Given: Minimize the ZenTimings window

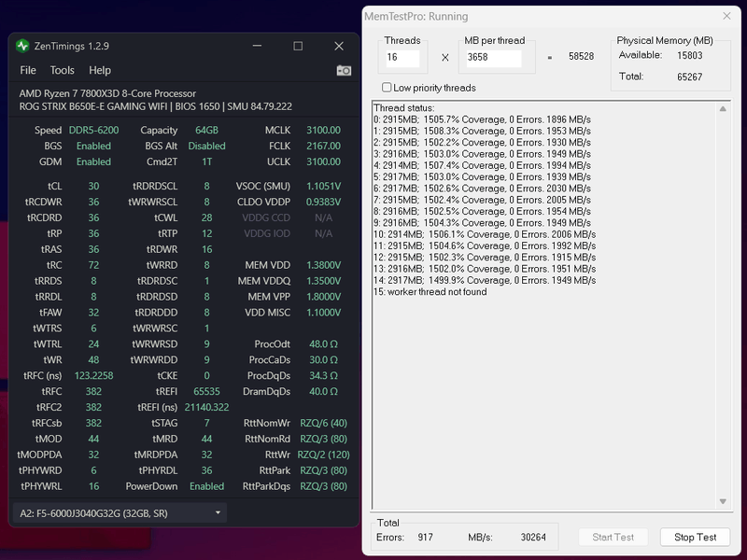Looking at the screenshot, I should pos(258,46).
